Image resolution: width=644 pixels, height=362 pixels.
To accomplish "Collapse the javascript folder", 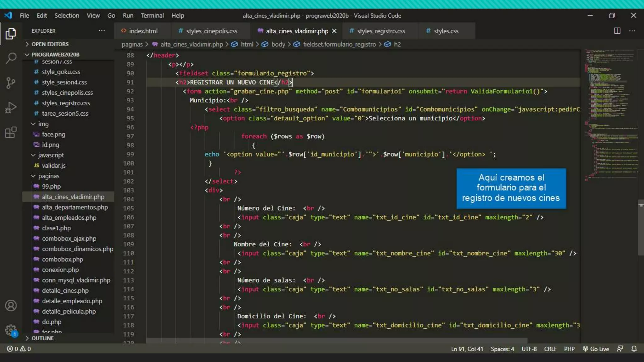I will click(51, 155).
